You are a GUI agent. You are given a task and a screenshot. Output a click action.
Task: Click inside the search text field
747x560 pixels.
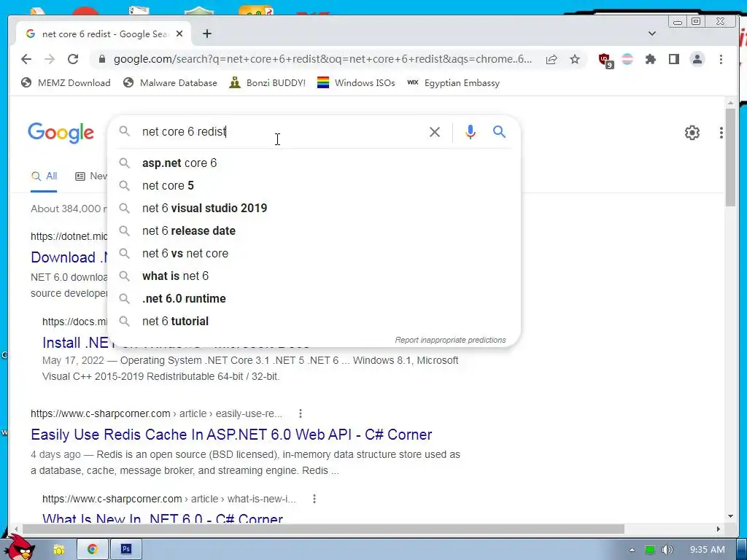coord(281,131)
